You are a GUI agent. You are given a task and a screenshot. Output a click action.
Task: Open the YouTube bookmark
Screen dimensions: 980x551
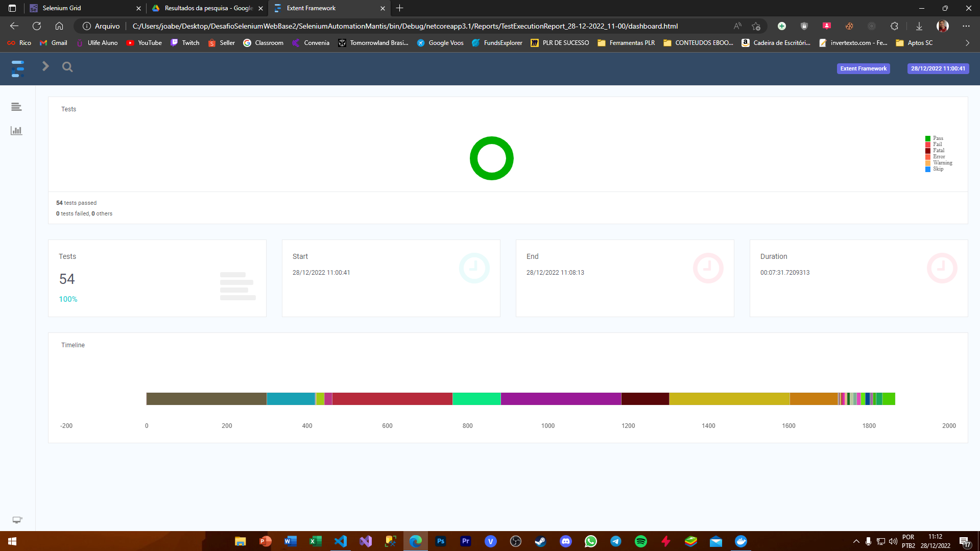[144, 43]
